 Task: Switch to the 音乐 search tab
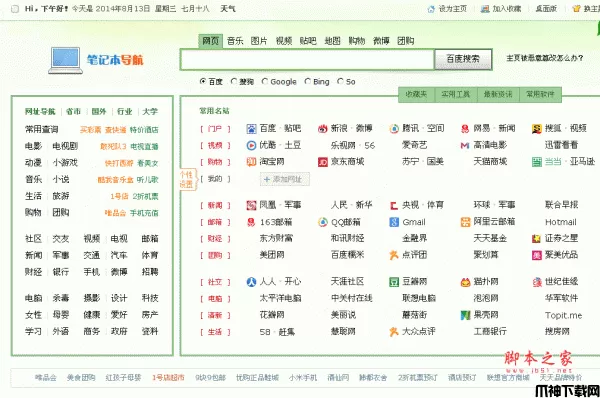tap(235, 41)
